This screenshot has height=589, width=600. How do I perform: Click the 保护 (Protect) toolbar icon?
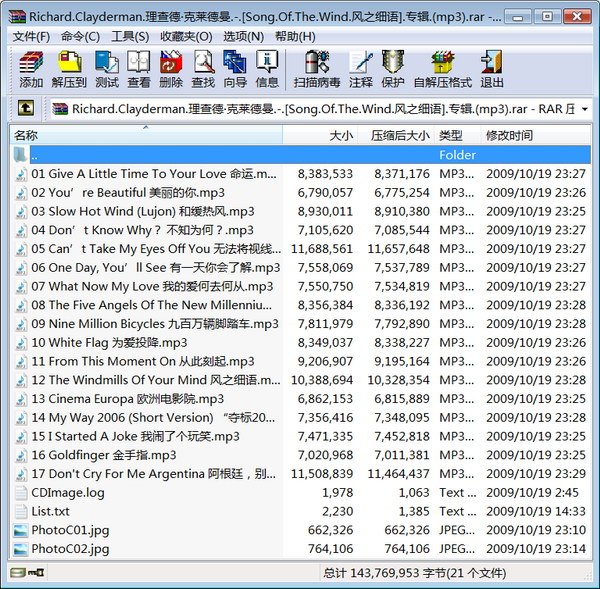coord(393,69)
